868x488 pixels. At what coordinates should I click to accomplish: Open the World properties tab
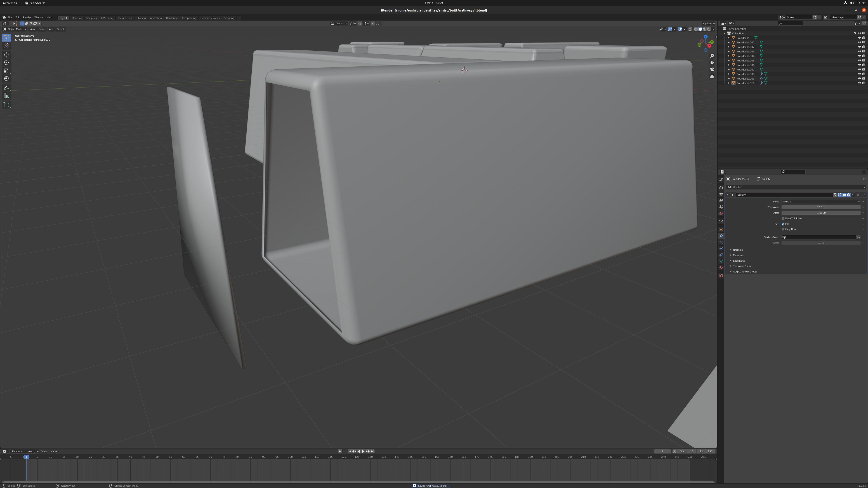721,213
